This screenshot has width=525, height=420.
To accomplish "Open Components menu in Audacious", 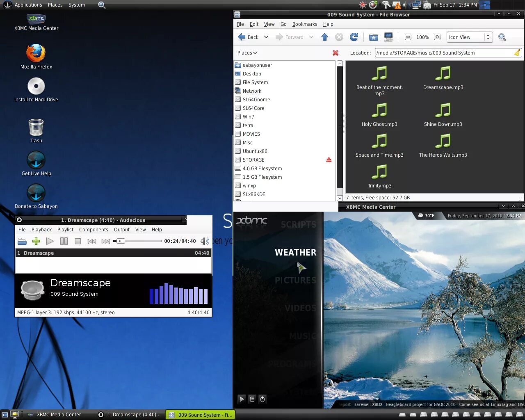I will tap(94, 230).
